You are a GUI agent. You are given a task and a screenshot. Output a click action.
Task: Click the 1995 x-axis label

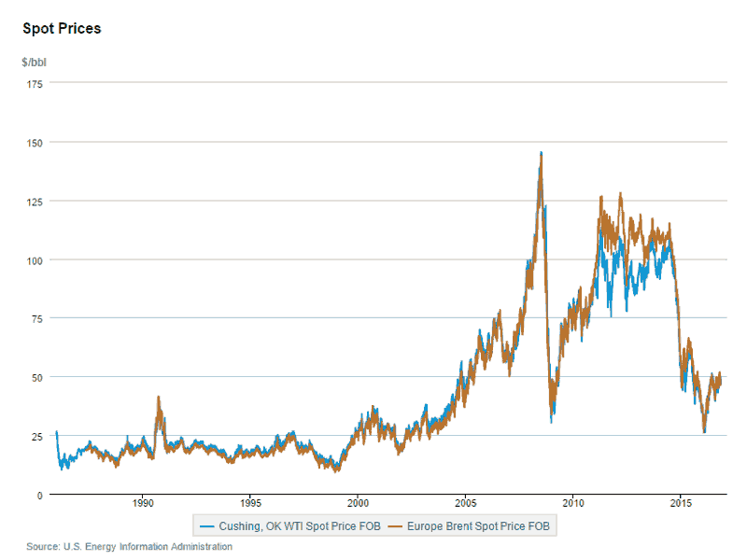pos(250,503)
